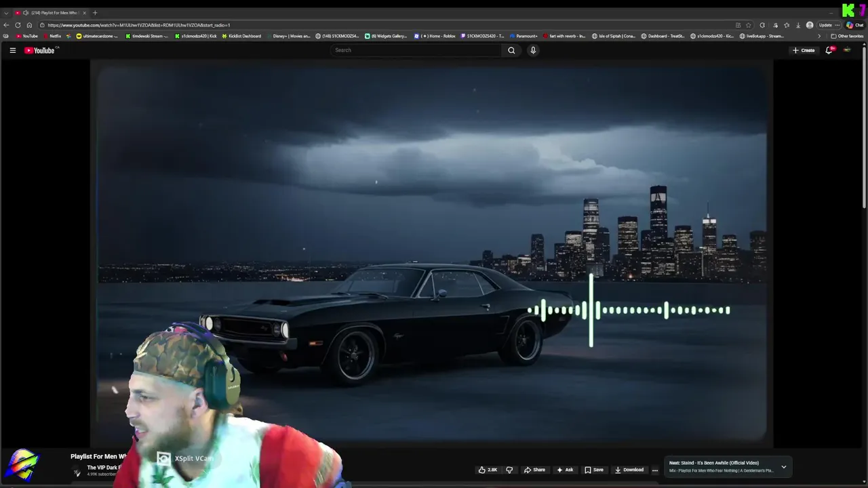This screenshot has width=868, height=488.
Task: Click next video title Staind It's Been Awhile
Action: (715, 463)
